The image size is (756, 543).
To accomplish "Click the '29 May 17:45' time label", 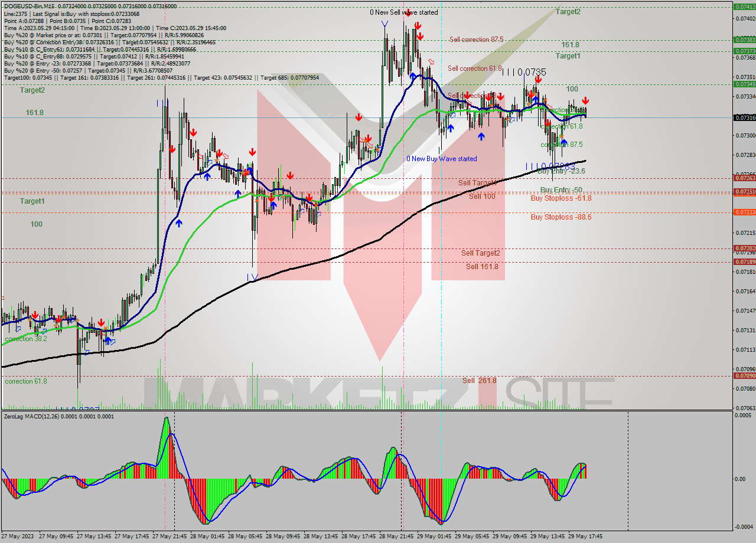I will click(585, 537).
